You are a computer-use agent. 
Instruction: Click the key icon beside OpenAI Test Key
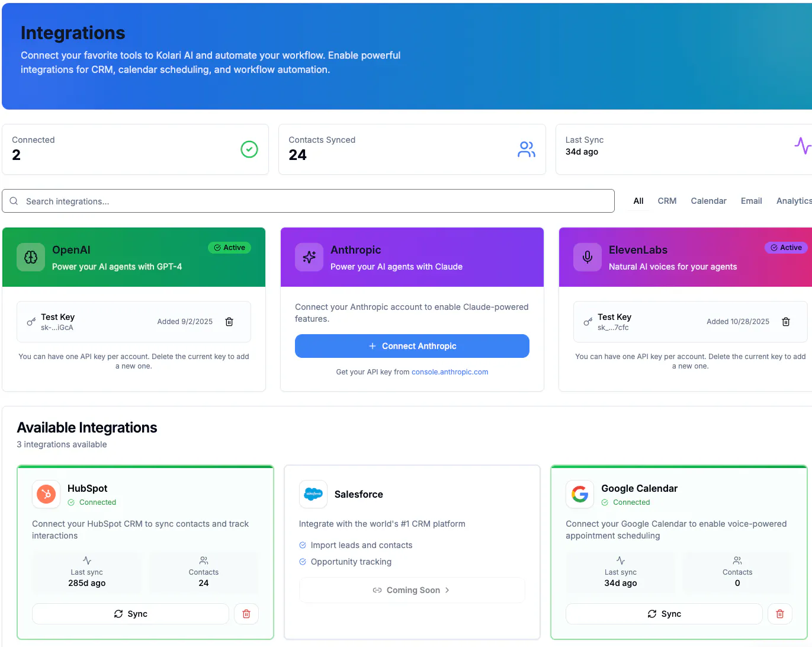(31, 322)
